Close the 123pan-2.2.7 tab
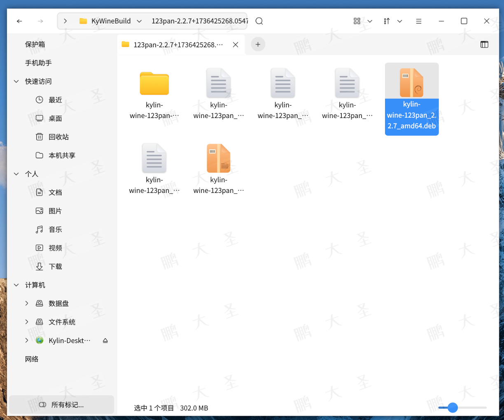This screenshot has height=420, width=504. tap(236, 44)
